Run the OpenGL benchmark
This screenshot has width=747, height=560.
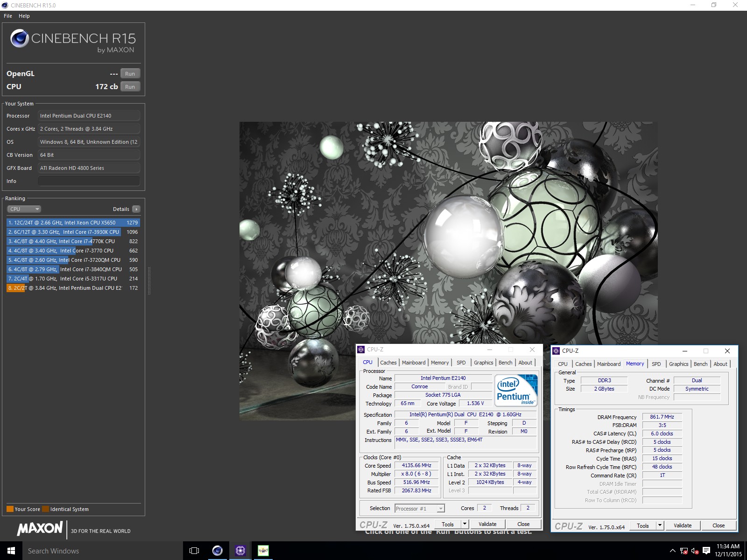point(130,74)
